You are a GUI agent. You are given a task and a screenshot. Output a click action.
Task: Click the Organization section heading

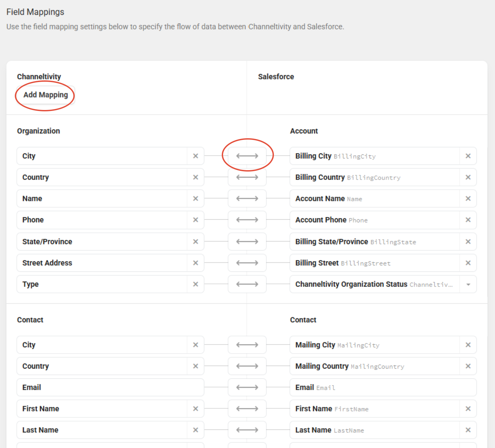pos(38,131)
